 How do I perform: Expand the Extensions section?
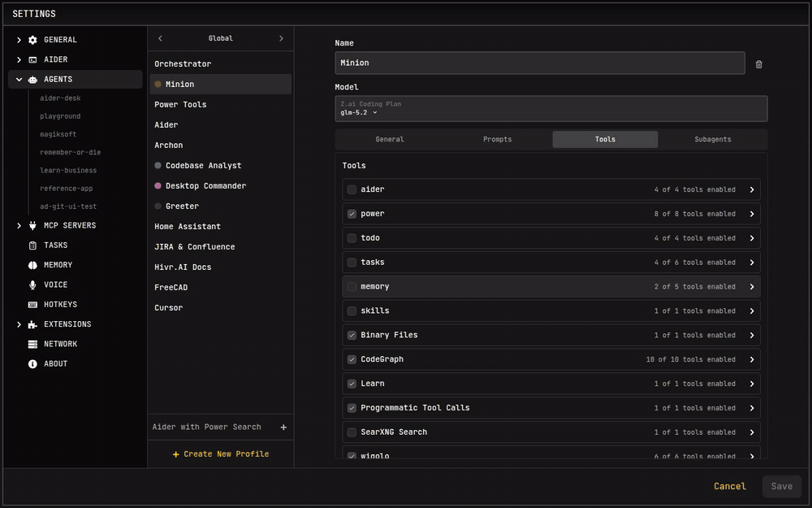pos(19,324)
